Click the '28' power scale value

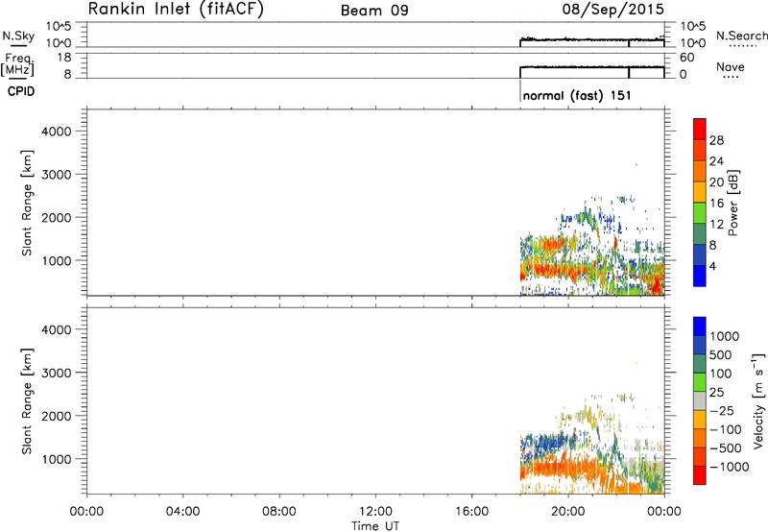716,140
